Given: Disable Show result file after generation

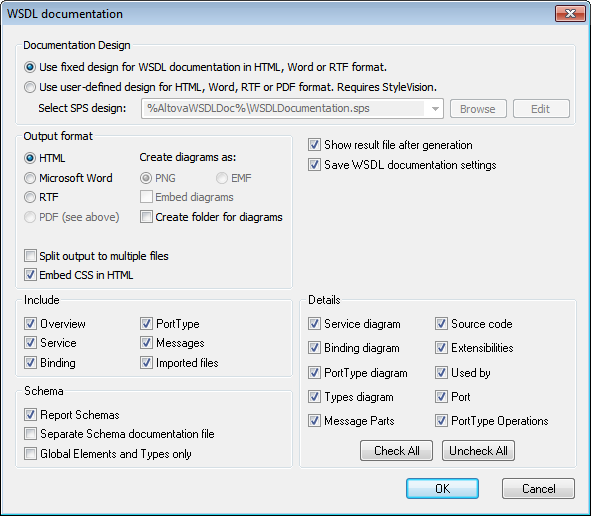Looking at the screenshot, I should [314, 145].
